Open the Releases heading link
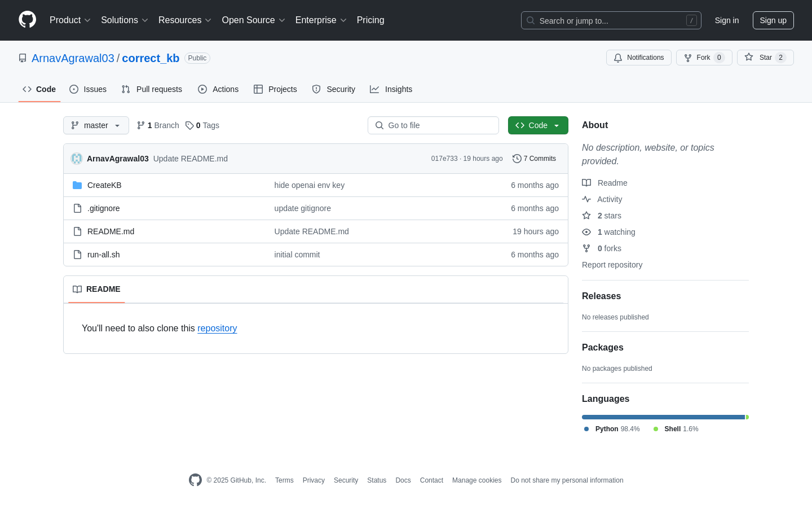The image size is (812, 508). 601,296
